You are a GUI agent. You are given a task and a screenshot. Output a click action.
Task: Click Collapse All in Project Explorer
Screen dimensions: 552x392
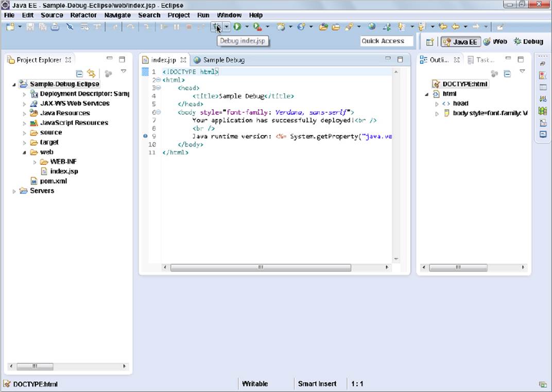point(80,73)
